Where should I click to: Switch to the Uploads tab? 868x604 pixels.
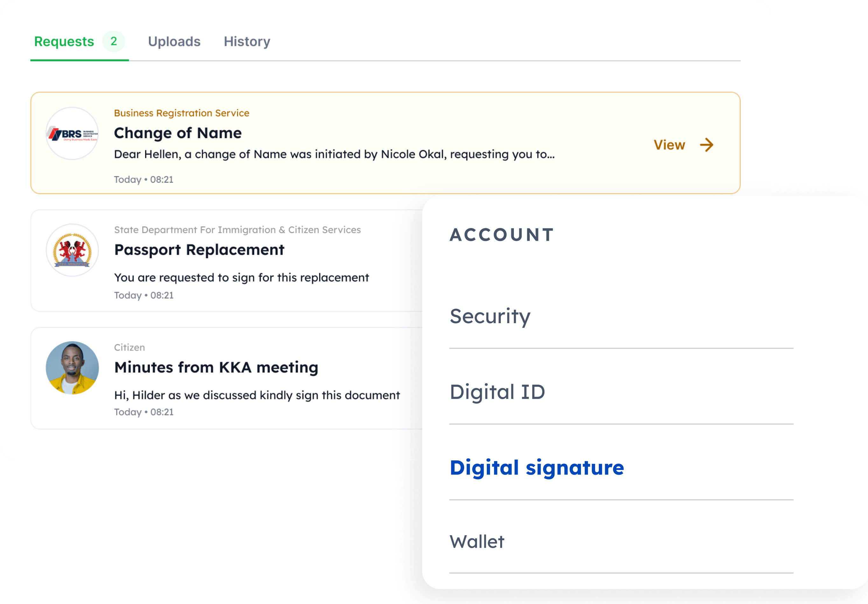[x=174, y=42]
